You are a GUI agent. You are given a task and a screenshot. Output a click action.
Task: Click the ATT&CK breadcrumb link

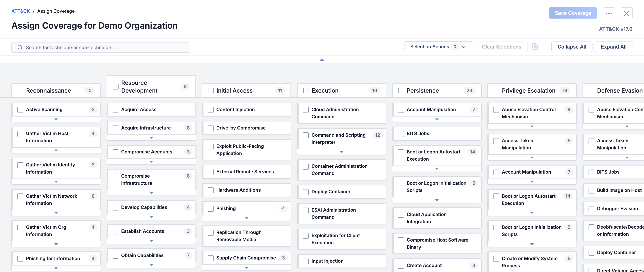(21, 11)
